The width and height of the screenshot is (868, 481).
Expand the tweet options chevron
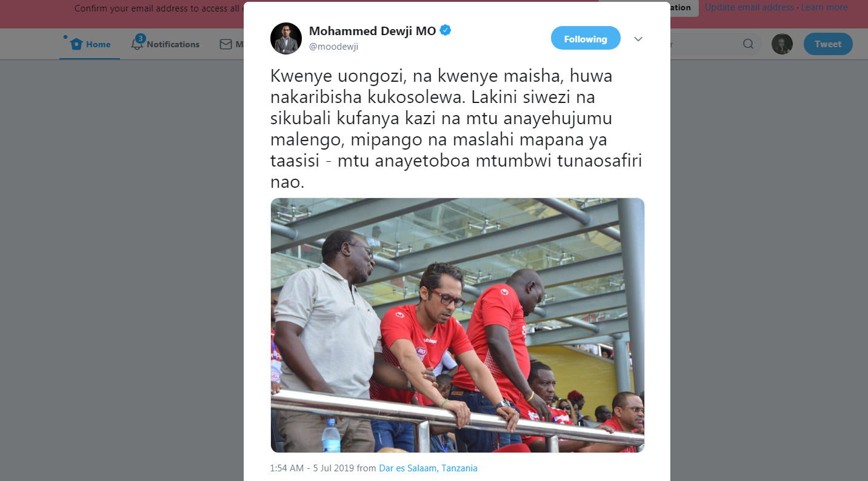tap(638, 39)
